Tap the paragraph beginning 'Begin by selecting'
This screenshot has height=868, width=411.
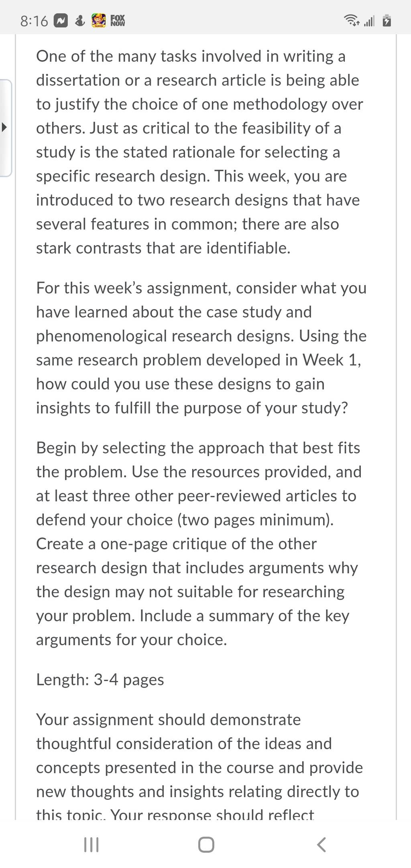pyautogui.click(x=199, y=544)
